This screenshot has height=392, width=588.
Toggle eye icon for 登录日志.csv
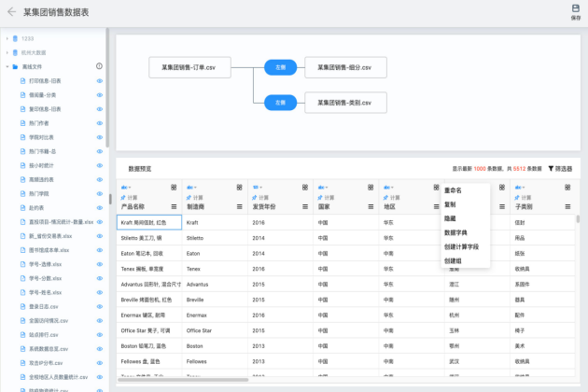100,306
